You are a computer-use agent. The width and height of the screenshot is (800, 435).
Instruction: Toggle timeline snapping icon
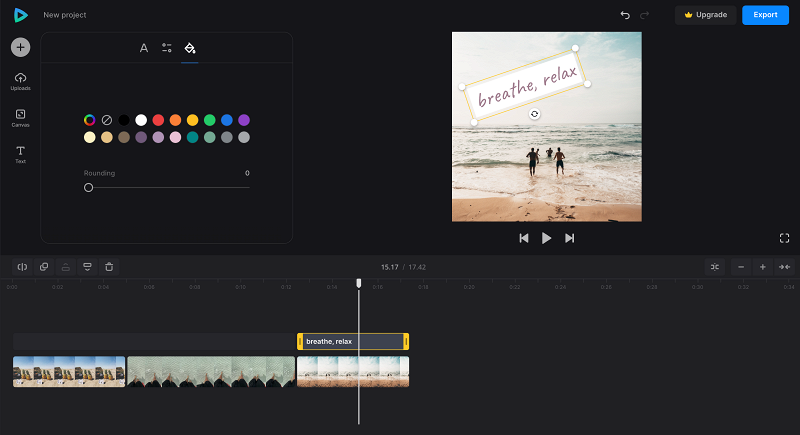click(715, 267)
